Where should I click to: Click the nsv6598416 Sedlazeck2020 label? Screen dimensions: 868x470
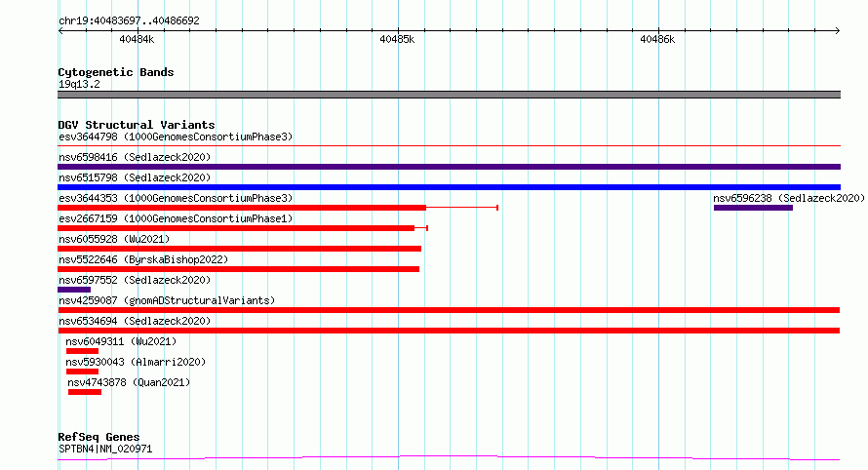point(135,157)
